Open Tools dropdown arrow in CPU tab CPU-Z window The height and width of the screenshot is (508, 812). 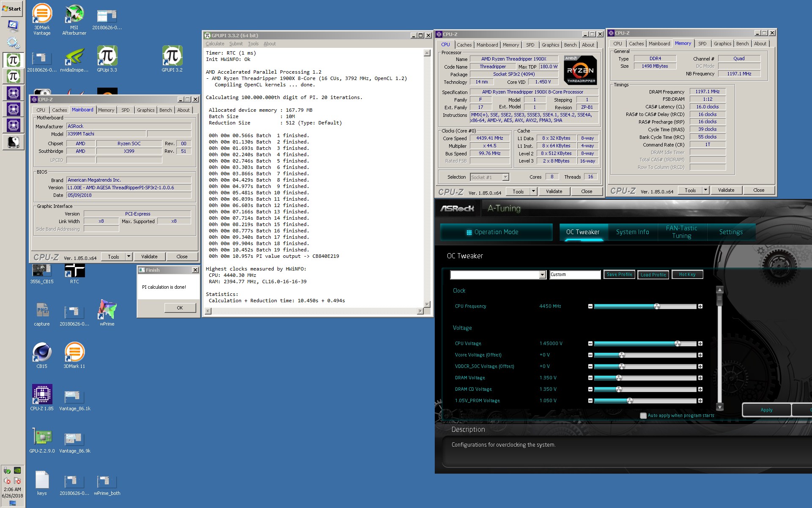(533, 191)
